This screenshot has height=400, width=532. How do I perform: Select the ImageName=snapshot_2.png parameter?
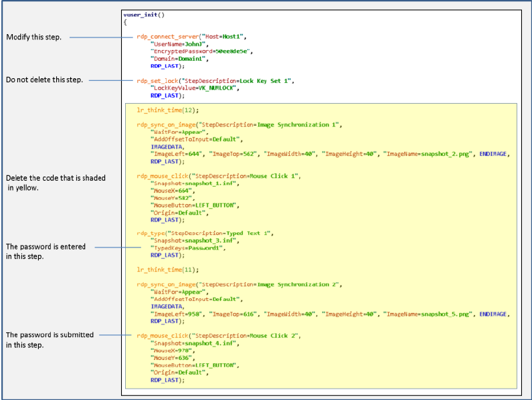429,154
